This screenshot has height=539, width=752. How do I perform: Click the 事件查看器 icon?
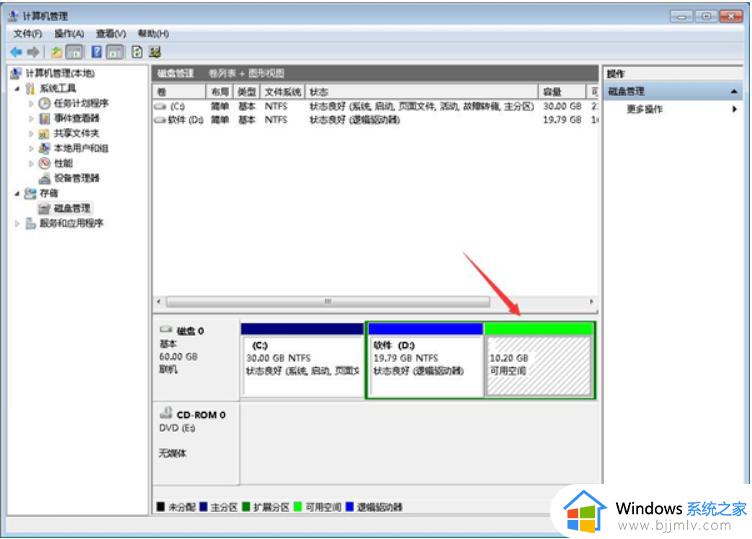click(x=45, y=118)
